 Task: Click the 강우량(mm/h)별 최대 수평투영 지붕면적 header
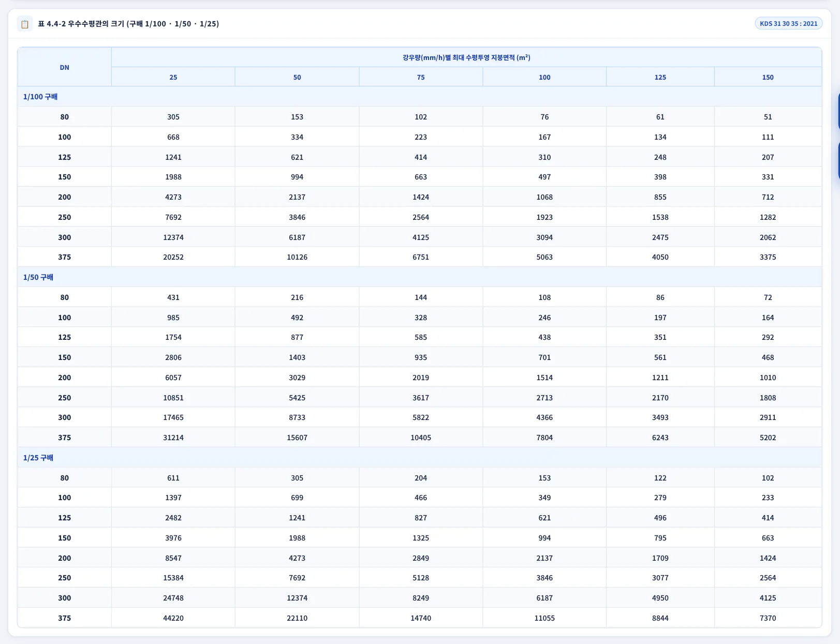pos(466,57)
